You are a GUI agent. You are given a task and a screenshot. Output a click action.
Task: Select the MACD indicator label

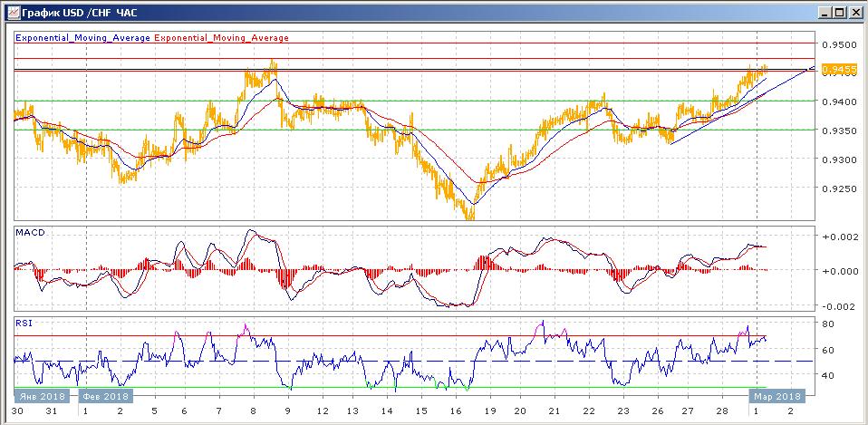pos(29,233)
